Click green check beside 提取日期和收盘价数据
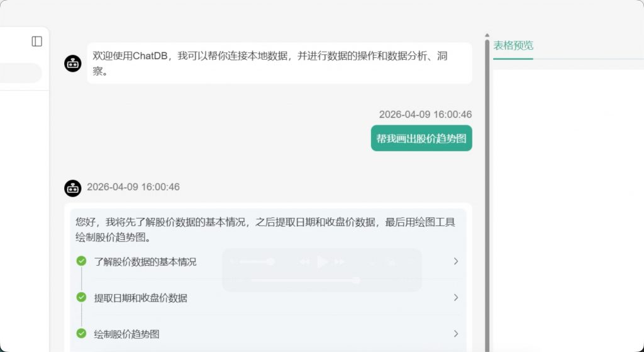Viewport: 644px width, 352px height. [81, 297]
